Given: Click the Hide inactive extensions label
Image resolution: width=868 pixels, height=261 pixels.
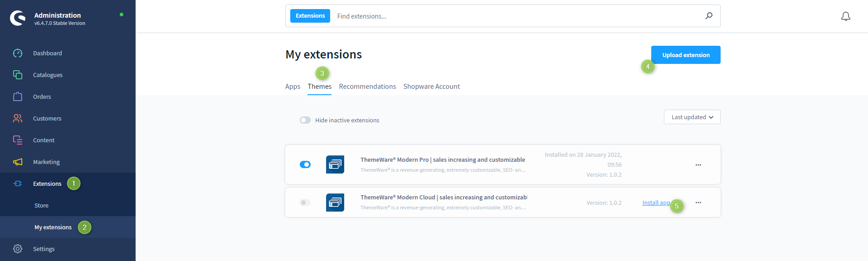Looking at the screenshot, I should point(347,120).
